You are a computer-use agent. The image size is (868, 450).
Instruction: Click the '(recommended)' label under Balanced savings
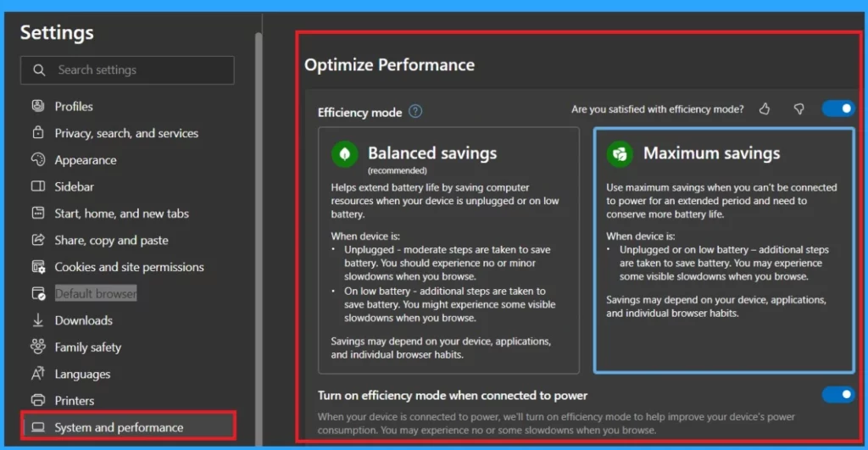click(397, 170)
